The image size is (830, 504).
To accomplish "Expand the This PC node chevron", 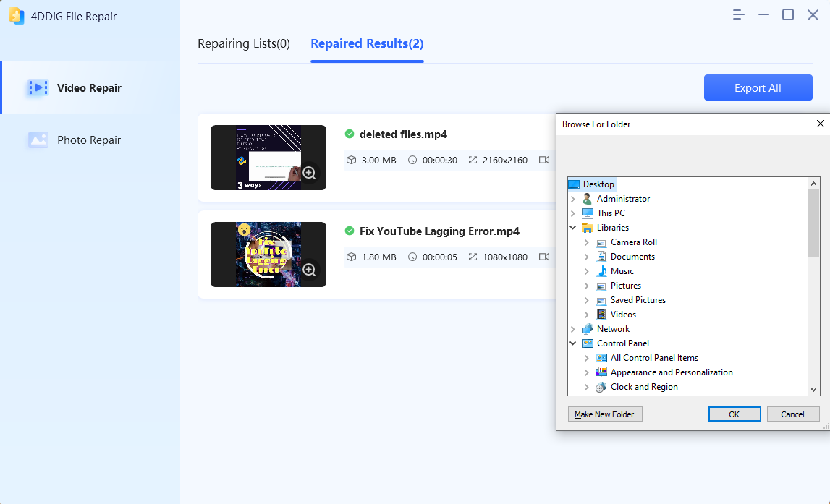I will [572, 213].
